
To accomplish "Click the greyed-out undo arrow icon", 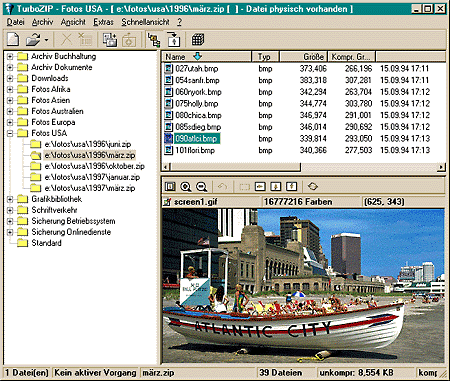I will tap(222, 187).
